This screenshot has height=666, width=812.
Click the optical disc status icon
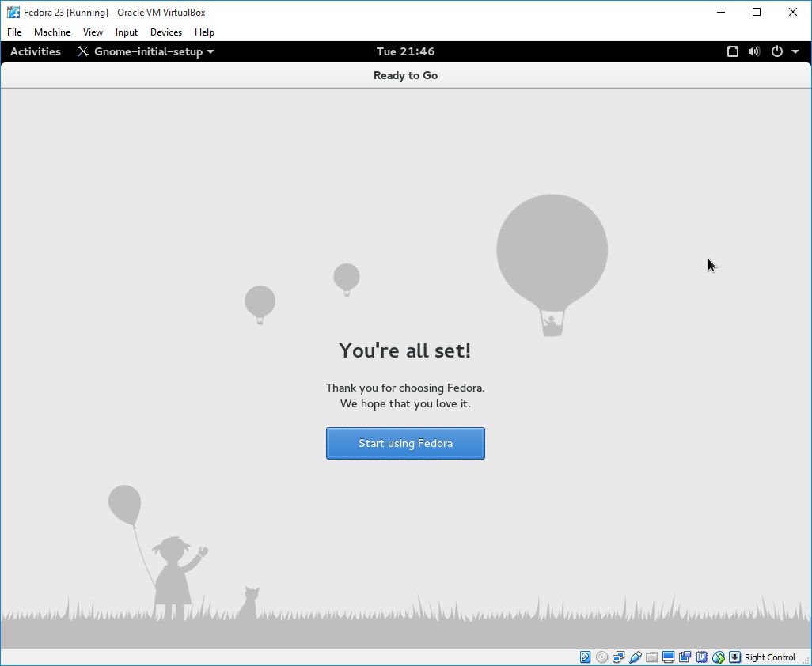pos(601,657)
